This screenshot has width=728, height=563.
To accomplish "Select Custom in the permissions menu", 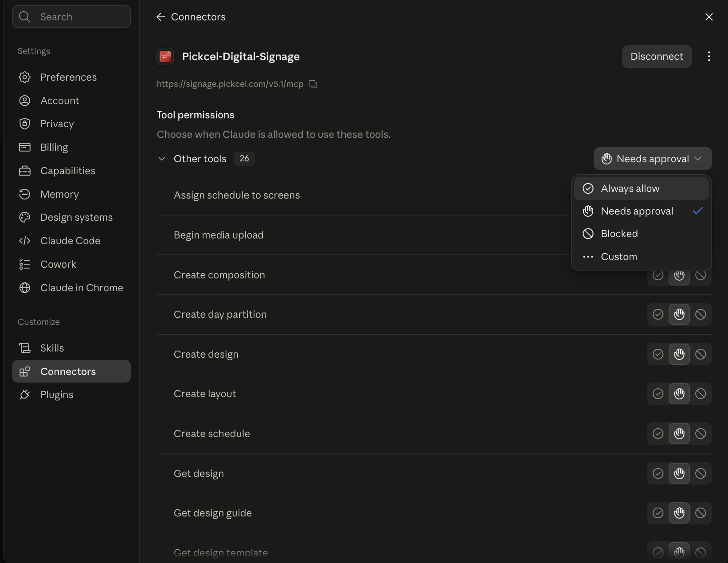I will [x=641, y=257].
